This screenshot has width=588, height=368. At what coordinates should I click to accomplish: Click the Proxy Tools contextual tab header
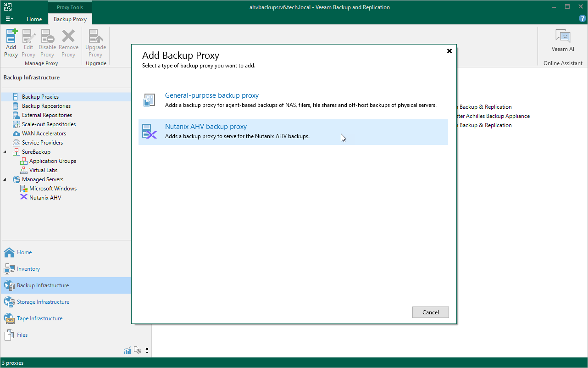70,7
